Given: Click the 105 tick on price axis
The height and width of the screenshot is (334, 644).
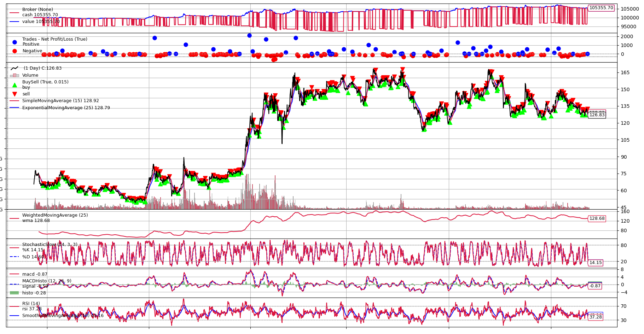Looking at the screenshot, I should click(x=625, y=140).
